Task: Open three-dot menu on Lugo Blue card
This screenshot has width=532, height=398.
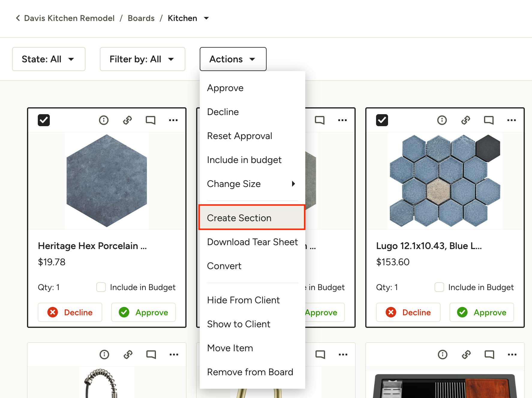Action: click(x=512, y=120)
